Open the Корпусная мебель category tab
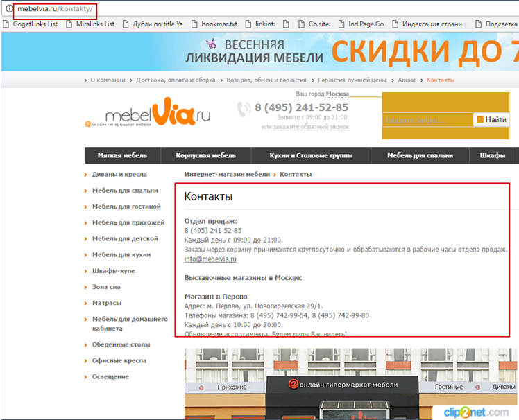Viewport: 519px width, 420px height. click(x=206, y=155)
